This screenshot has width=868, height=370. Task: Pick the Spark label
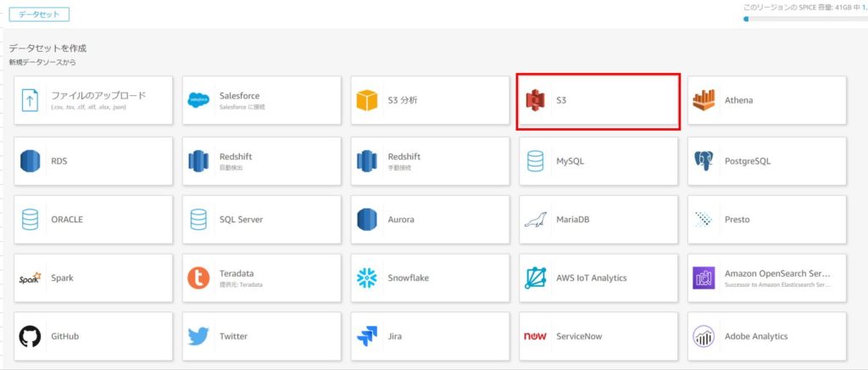[62, 278]
